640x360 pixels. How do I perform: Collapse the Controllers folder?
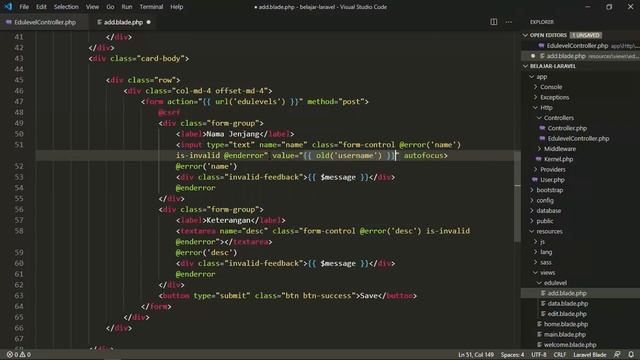(580, 118)
